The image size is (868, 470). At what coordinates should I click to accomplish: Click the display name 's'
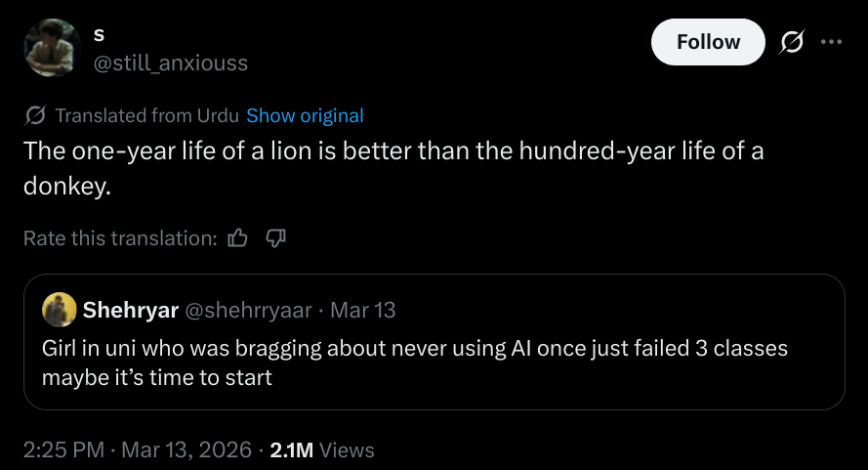click(x=99, y=35)
